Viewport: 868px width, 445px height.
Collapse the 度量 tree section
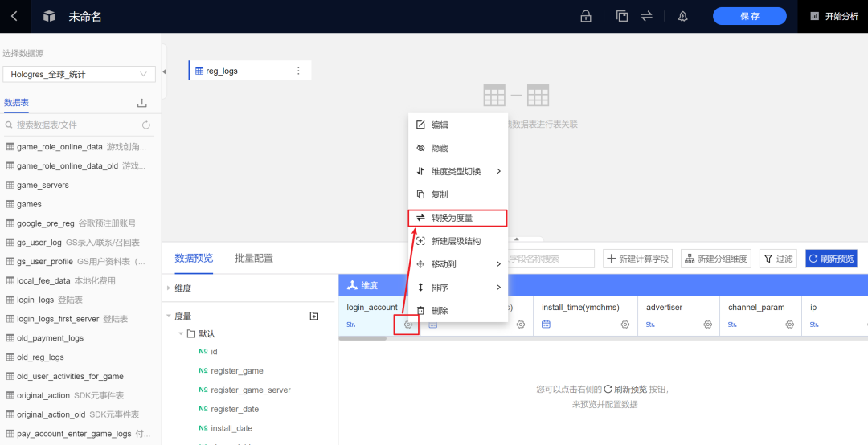pyautogui.click(x=169, y=316)
